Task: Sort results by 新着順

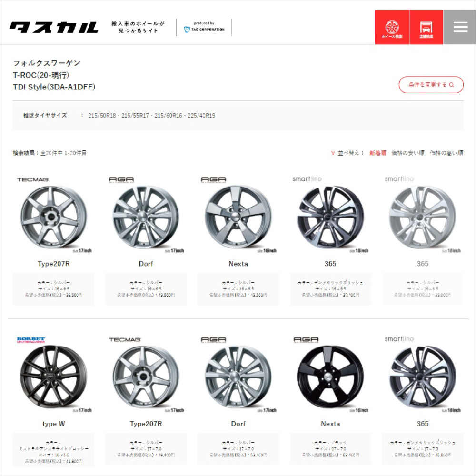Action: (377, 153)
